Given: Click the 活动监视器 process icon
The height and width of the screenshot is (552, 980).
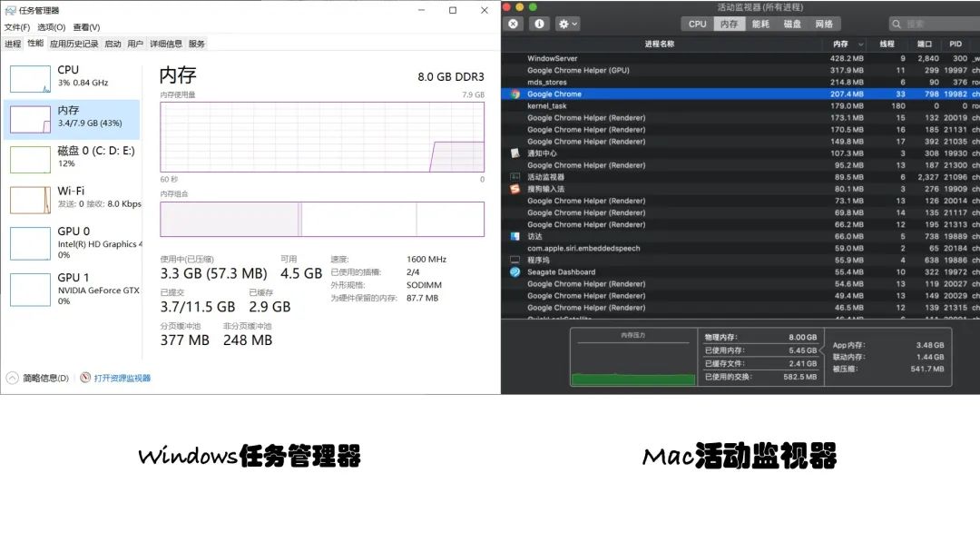Looking at the screenshot, I should (515, 177).
